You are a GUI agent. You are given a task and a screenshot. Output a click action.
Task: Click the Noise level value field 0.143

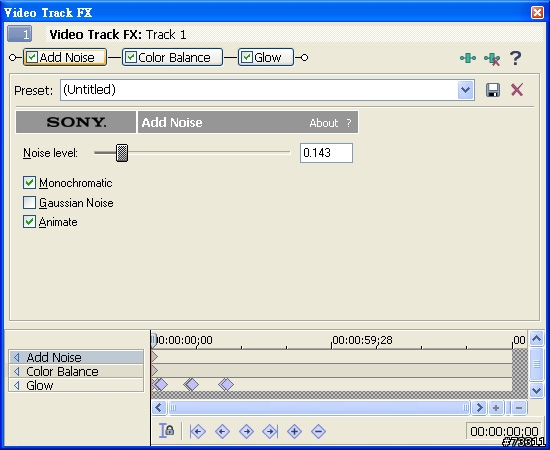(x=326, y=153)
